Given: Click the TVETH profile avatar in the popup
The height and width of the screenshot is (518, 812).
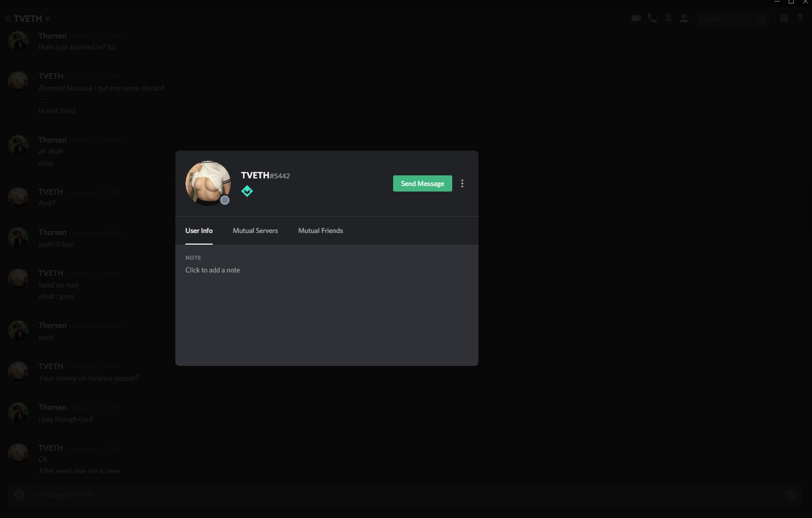Looking at the screenshot, I should (x=208, y=183).
